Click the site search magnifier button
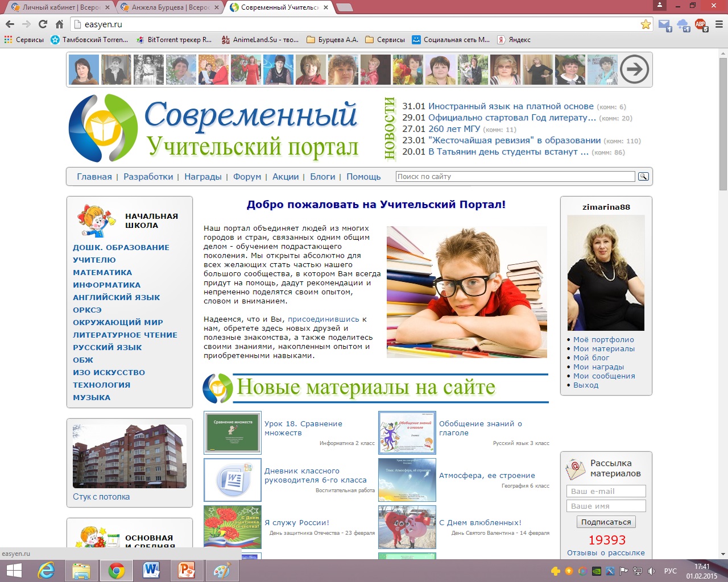The image size is (728, 582). click(x=643, y=177)
